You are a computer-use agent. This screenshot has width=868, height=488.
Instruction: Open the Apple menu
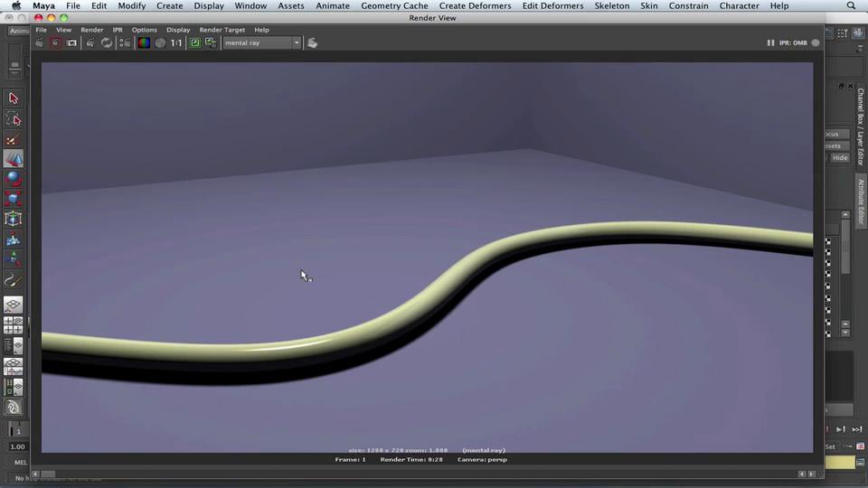pos(16,5)
